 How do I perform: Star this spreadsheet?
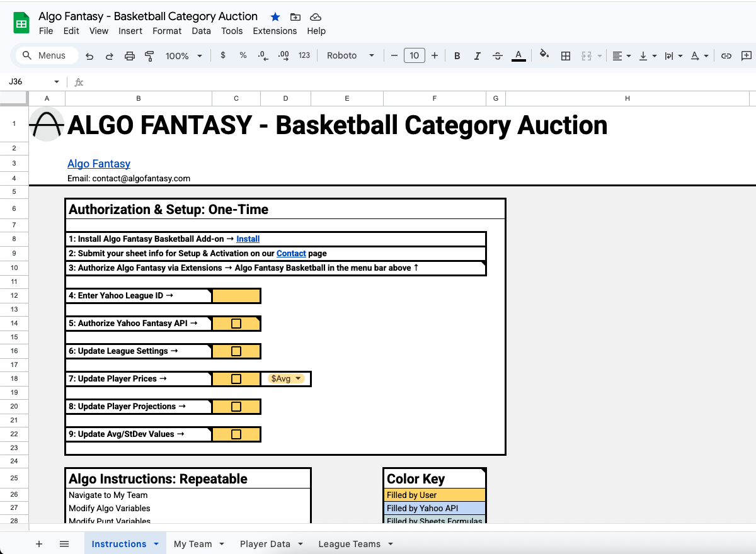[x=275, y=17]
